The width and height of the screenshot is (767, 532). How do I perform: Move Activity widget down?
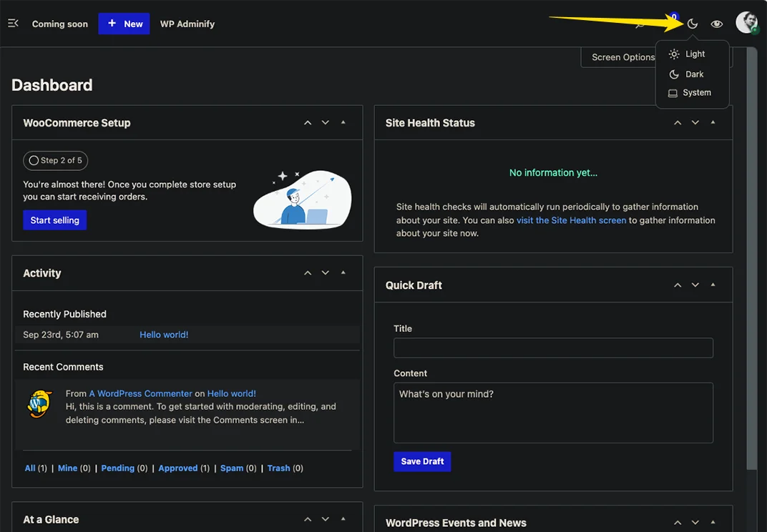(326, 272)
